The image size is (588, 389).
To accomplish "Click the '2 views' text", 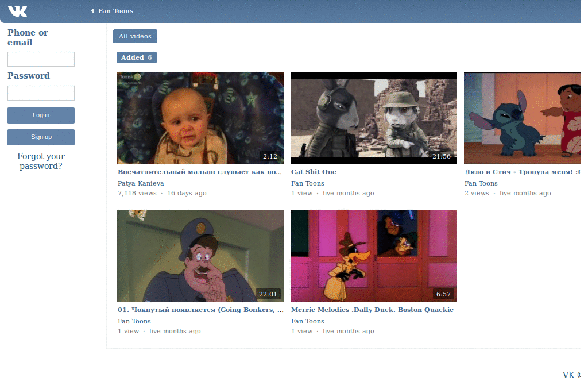I will click(477, 193).
